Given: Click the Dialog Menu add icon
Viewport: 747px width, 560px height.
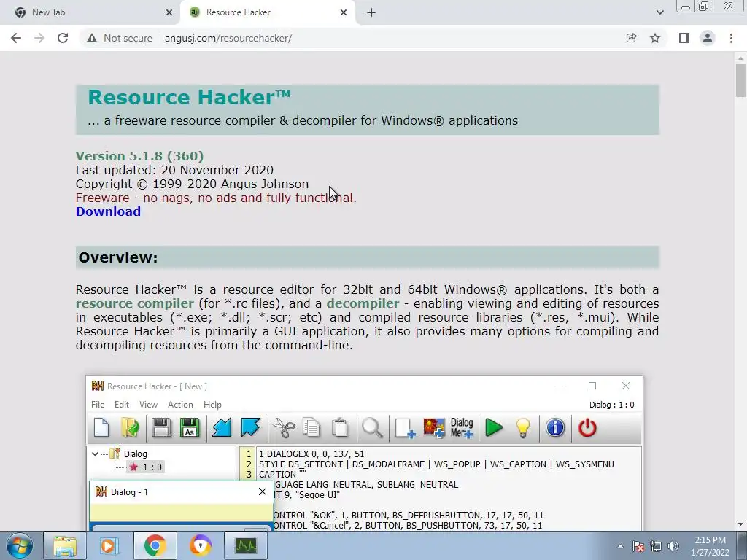Looking at the screenshot, I should coord(462,427).
